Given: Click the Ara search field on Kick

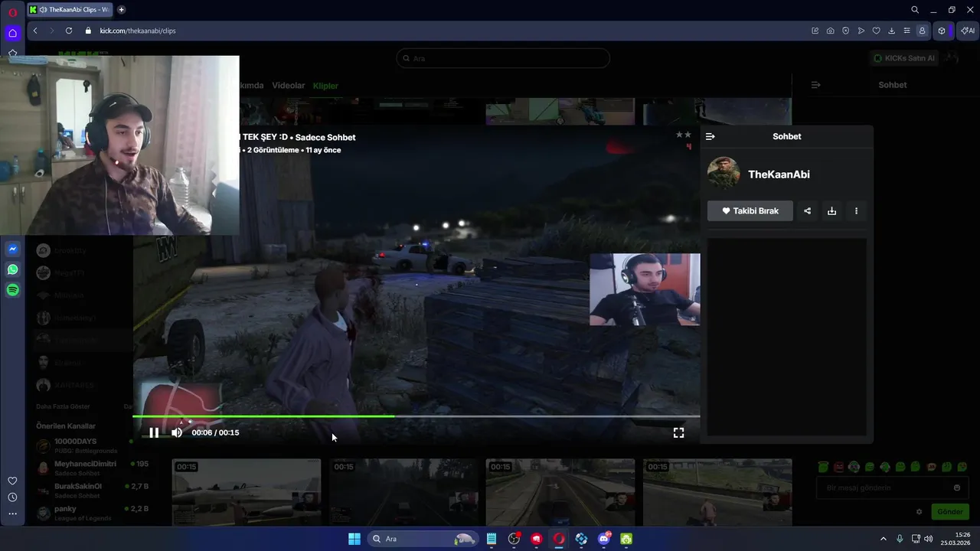Looking at the screenshot, I should (503, 58).
